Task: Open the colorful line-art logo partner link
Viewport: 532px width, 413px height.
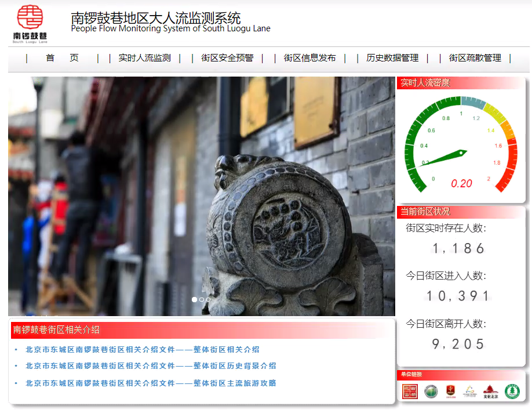Action: (469, 392)
